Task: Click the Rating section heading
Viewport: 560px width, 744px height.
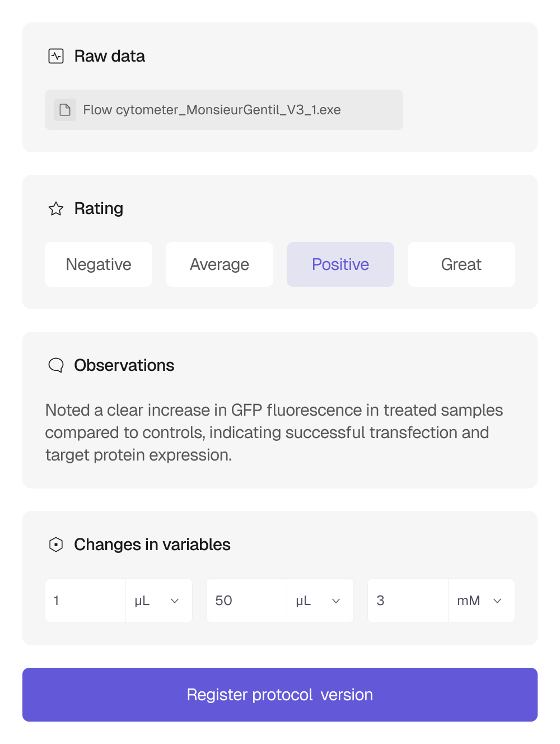Action: tap(99, 208)
